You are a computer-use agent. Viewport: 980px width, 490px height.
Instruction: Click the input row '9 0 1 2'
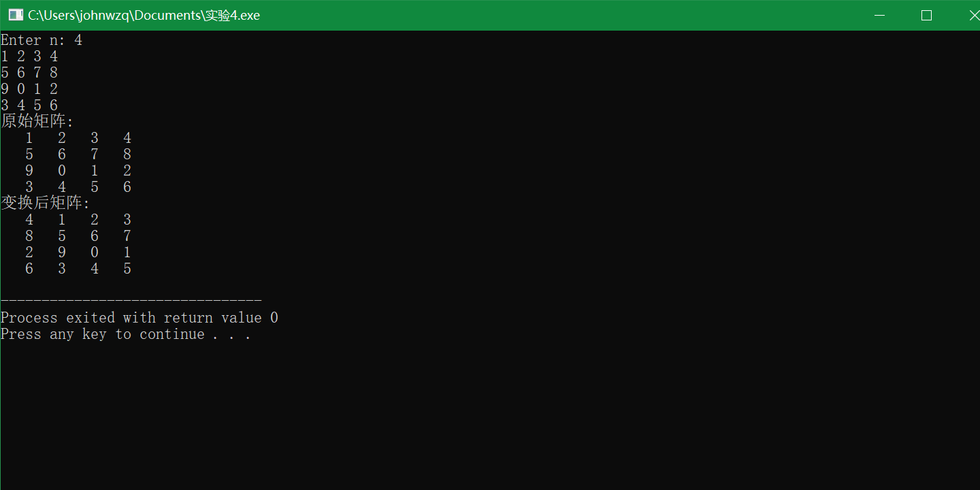click(29, 88)
